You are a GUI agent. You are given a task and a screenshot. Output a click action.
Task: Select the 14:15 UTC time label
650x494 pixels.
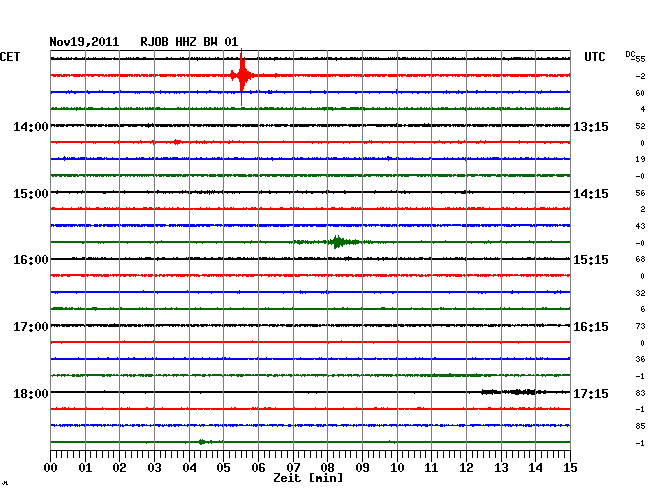[591, 194]
